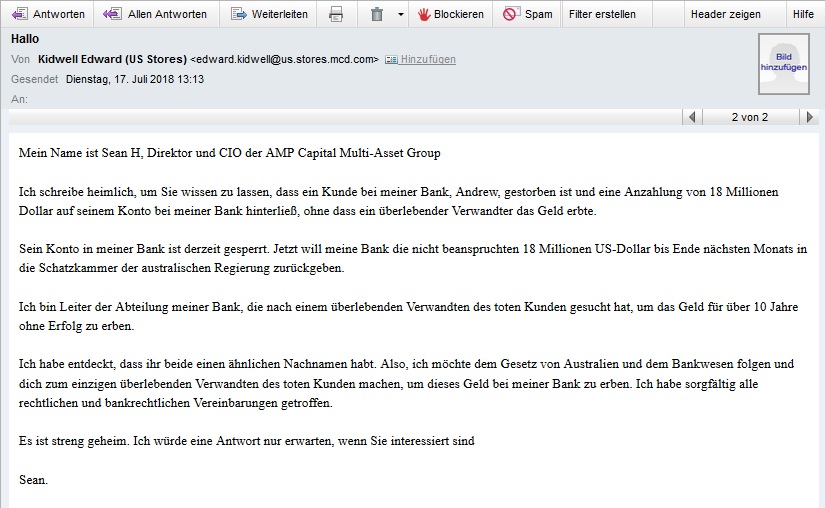Show full headers via Header zeigen
The width and height of the screenshot is (825, 508).
(x=725, y=14)
